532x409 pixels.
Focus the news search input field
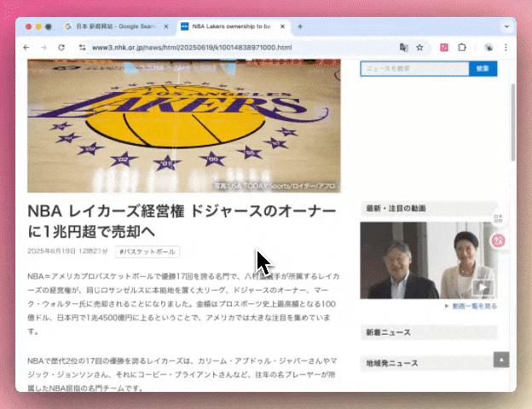pyautogui.click(x=414, y=68)
